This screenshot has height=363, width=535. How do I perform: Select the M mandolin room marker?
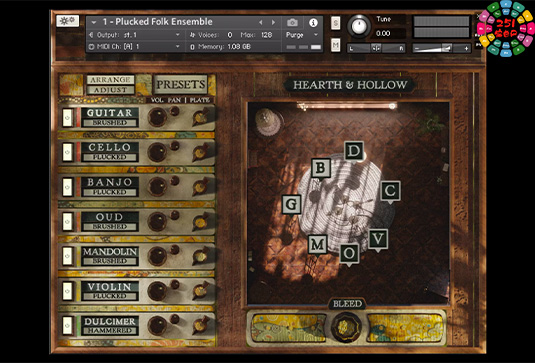click(318, 244)
